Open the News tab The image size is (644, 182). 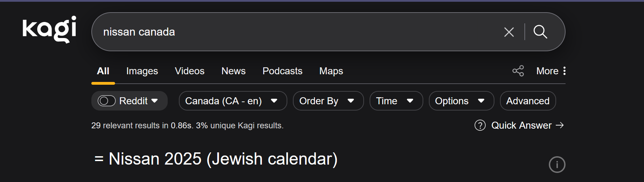click(x=233, y=71)
